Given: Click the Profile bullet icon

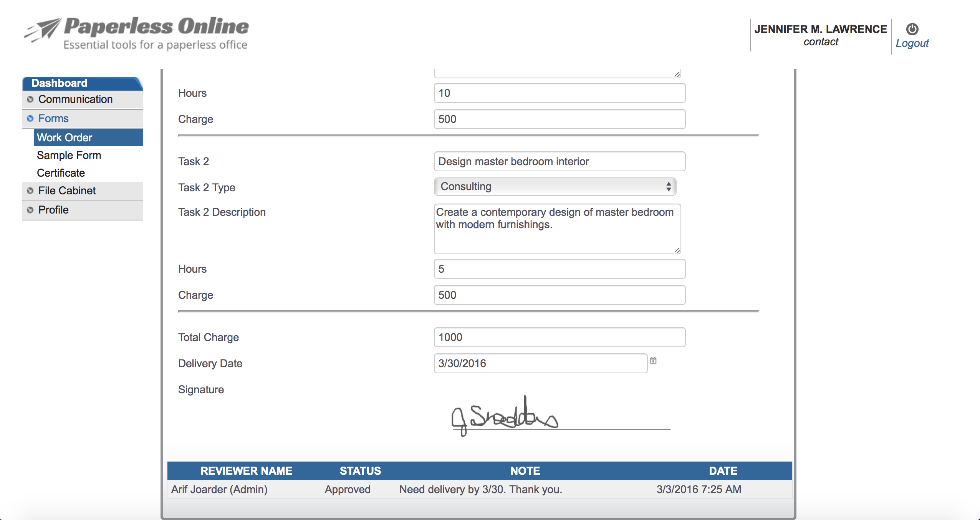Looking at the screenshot, I should [30, 210].
